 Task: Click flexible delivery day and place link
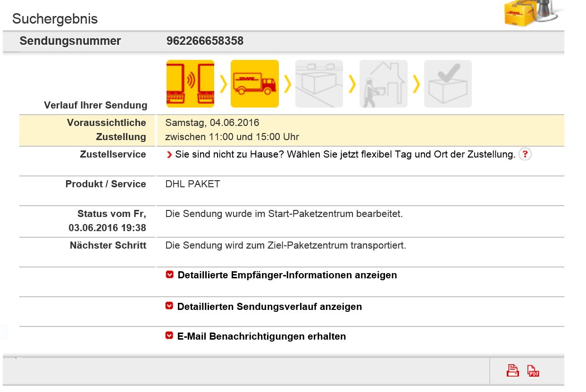(345, 154)
